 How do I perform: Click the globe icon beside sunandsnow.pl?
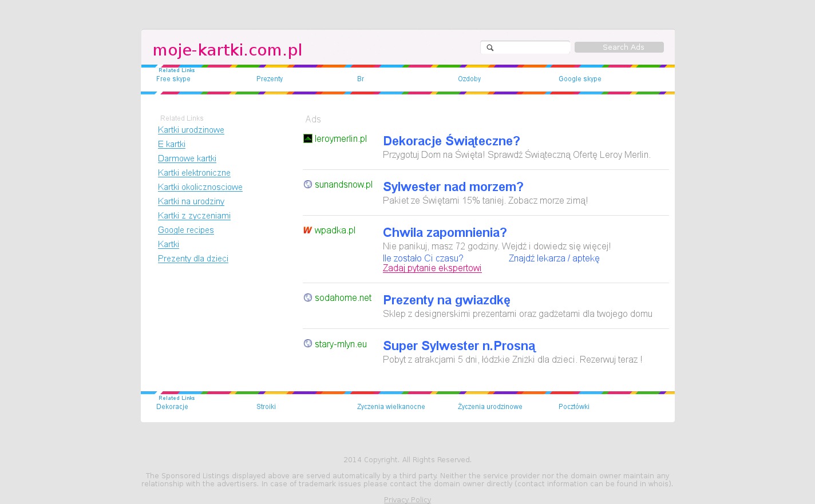click(x=308, y=184)
